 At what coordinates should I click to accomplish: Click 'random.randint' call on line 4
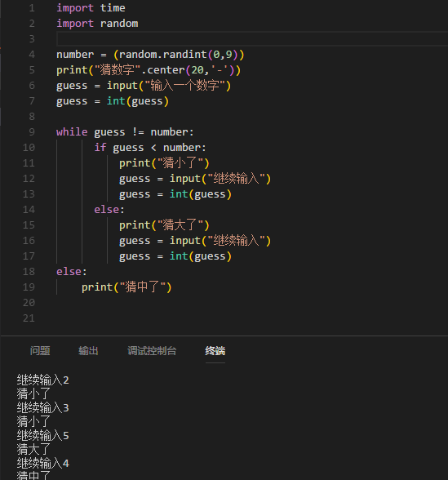coord(163,55)
